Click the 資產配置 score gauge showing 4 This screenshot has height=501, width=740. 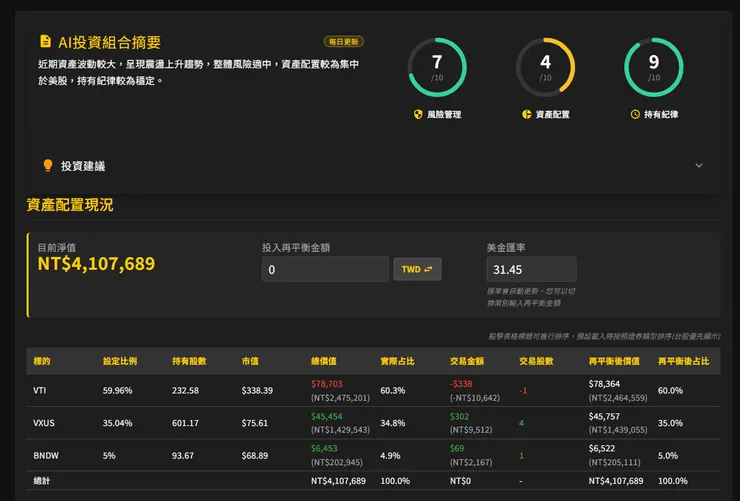point(546,67)
